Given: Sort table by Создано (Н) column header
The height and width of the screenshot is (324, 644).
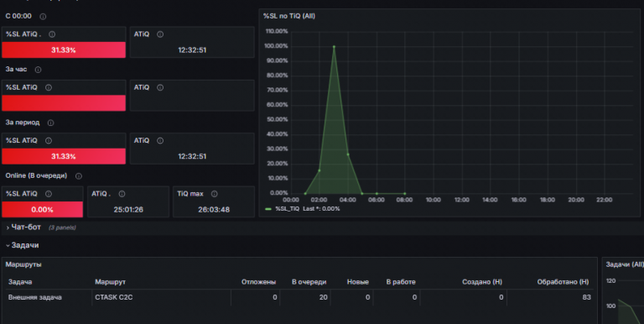Looking at the screenshot, I should click(x=482, y=282).
